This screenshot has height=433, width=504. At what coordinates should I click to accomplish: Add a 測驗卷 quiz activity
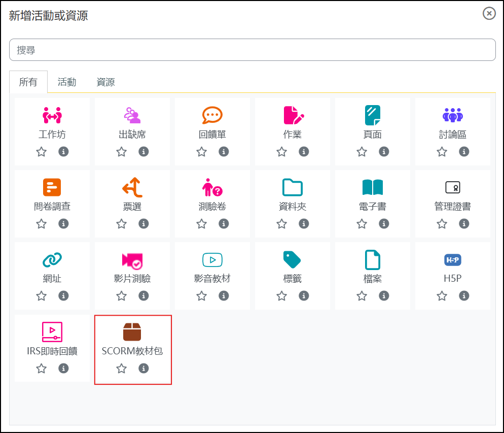pyautogui.click(x=212, y=187)
